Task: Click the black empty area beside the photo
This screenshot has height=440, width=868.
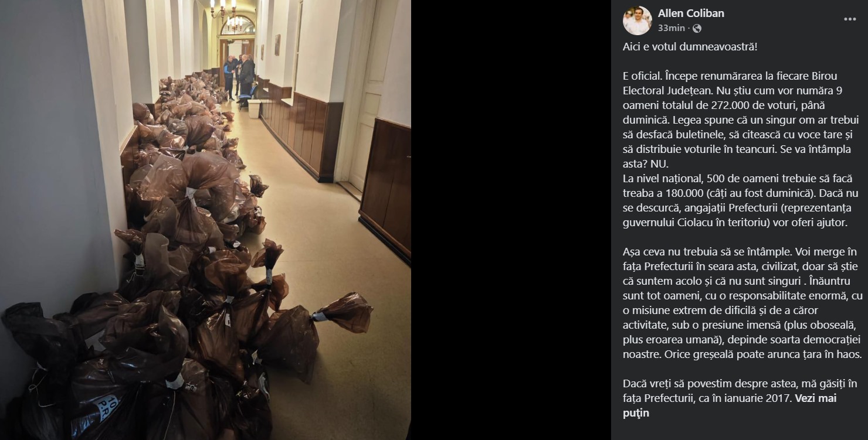Action: tap(510, 220)
